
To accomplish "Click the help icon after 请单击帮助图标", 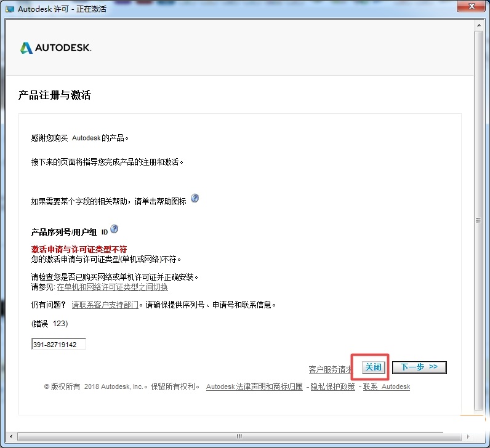I will pyautogui.click(x=195, y=198).
